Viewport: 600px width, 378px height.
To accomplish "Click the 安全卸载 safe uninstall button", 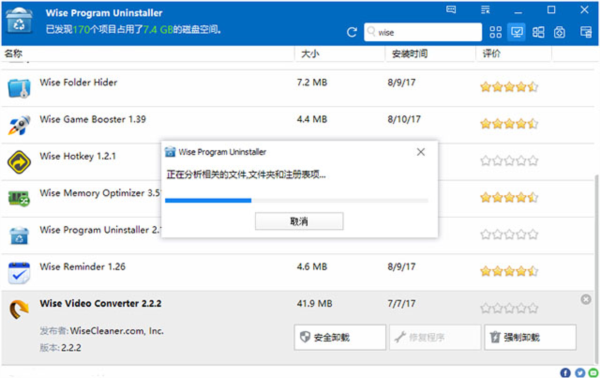I will 340,337.
